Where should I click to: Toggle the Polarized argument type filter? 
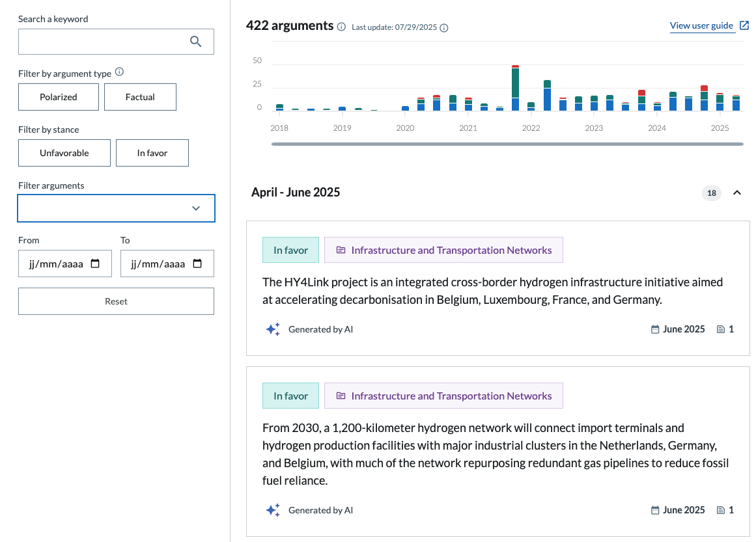[59, 97]
